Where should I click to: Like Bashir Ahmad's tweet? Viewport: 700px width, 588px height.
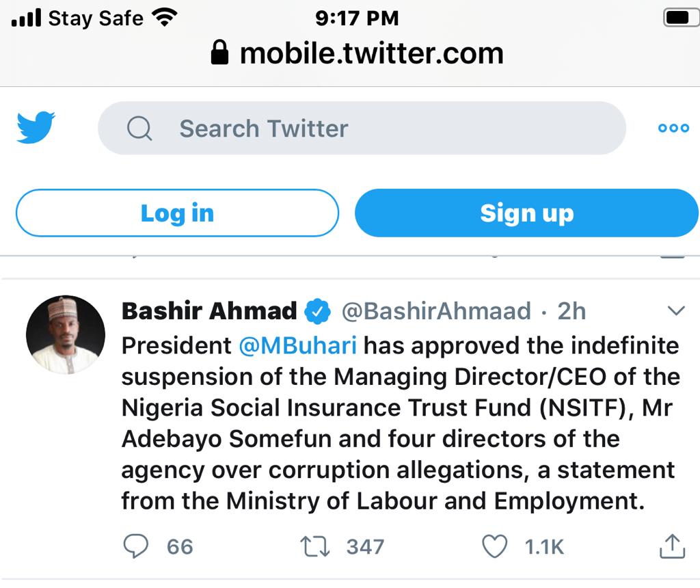point(495,546)
